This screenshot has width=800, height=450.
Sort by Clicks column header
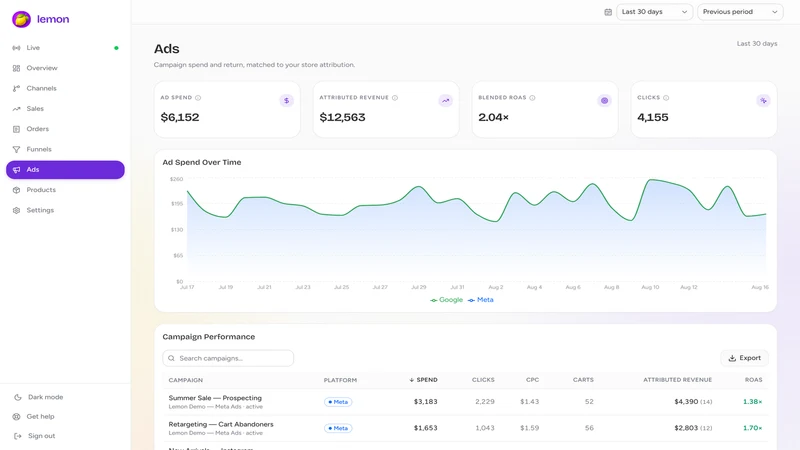click(483, 380)
